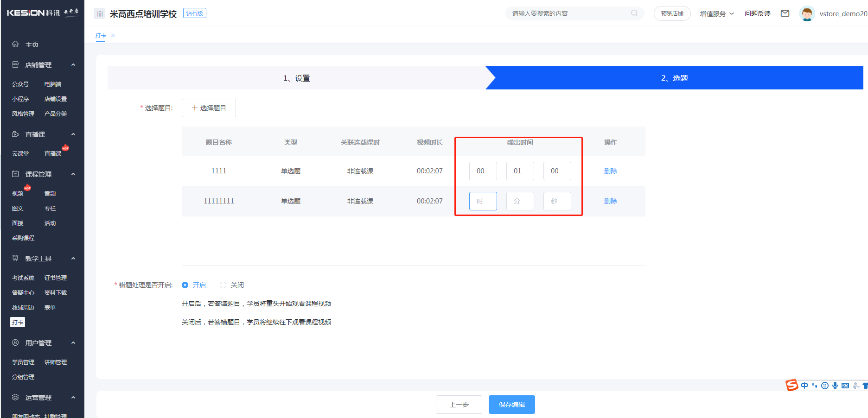868x418 pixels.
Task: Click the home icon beside 主页
Action: [15, 44]
